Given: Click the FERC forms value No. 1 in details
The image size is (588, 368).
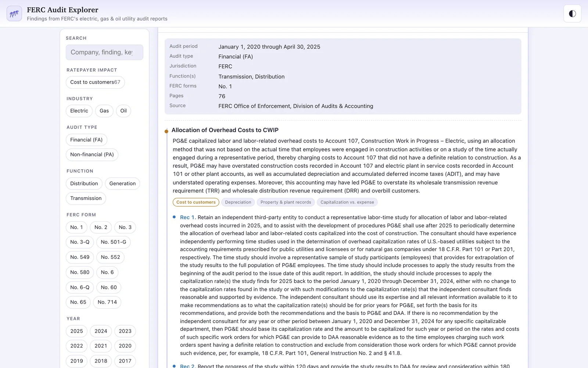Looking at the screenshot, I should [x=225, y=86].
